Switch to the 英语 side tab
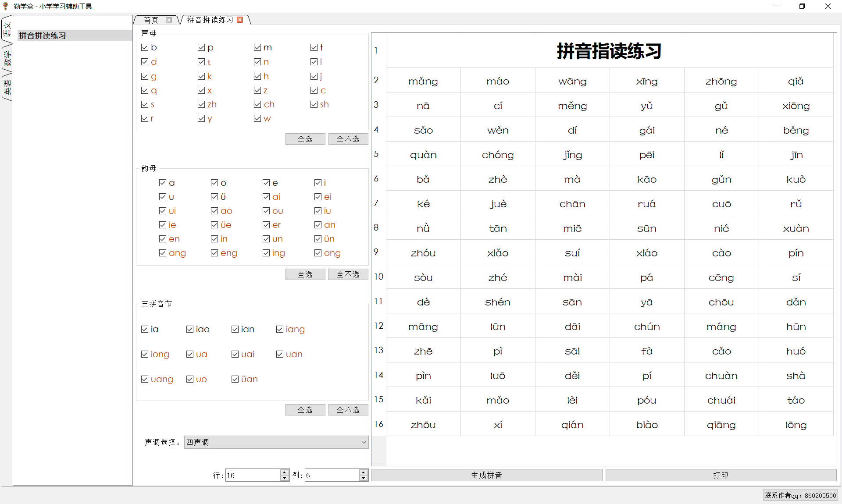The width and height of the screenshot is (842, 504). (x=7, y=87)
